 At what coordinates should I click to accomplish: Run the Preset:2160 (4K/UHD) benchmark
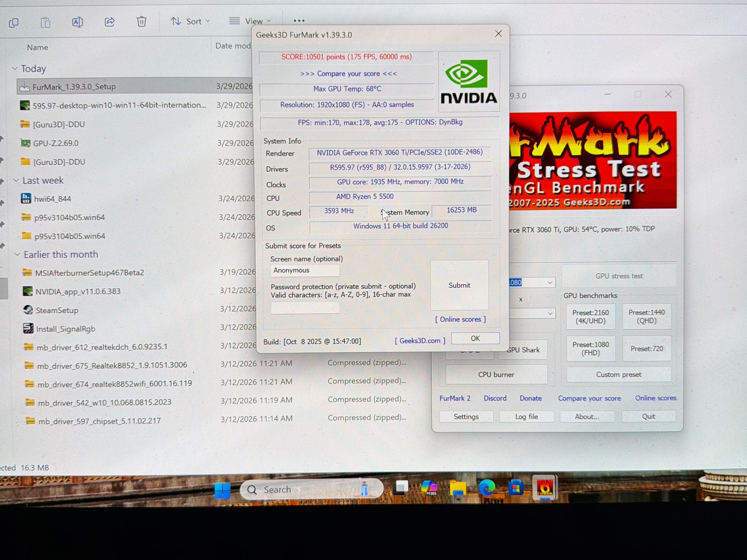coord(590,316)
